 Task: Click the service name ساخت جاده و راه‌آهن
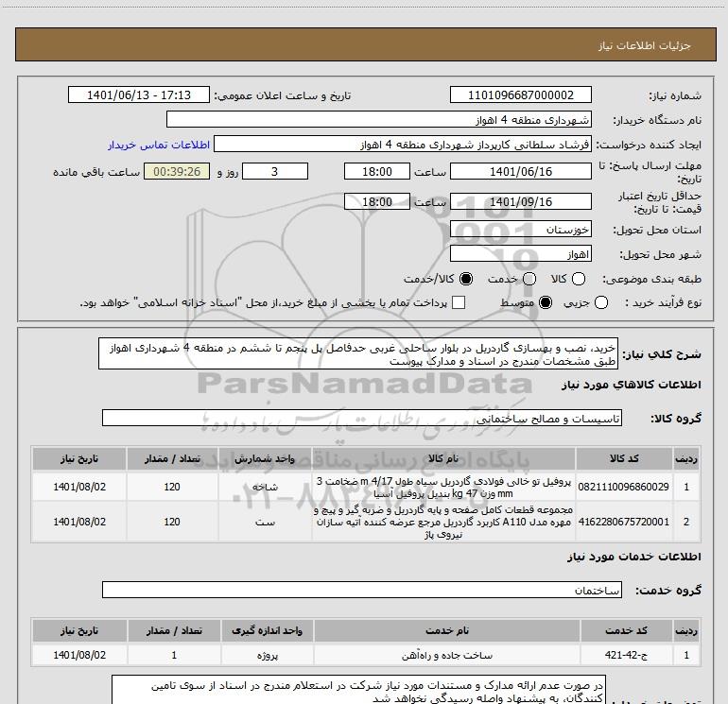click(x=447, y=655)
